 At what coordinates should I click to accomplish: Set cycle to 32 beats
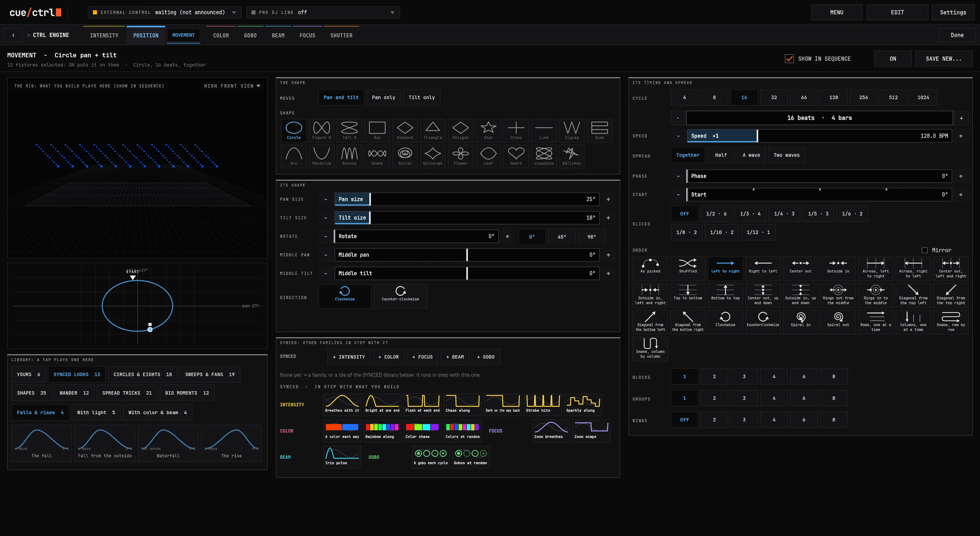pyautogui.click(x=774, y=97)
